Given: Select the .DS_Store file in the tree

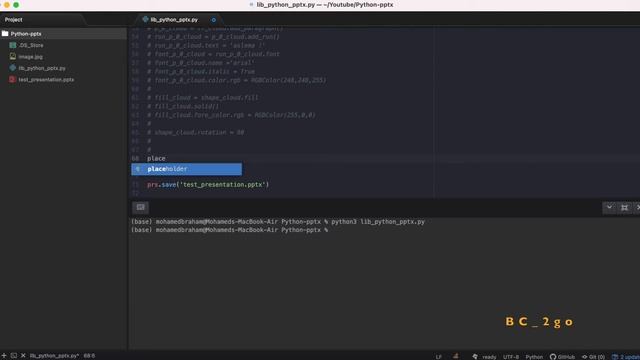Looking at the screenshot, I should (31, 45).
